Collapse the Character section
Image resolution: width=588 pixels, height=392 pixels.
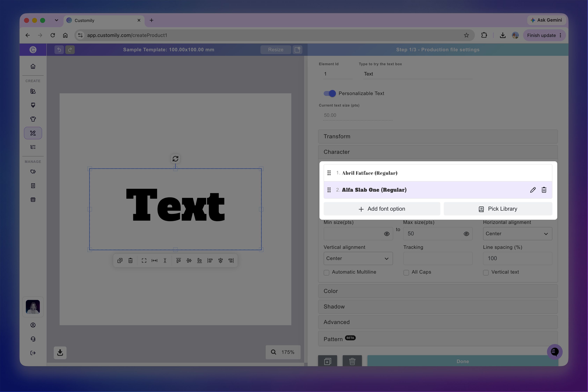click(x=438, y=152)
